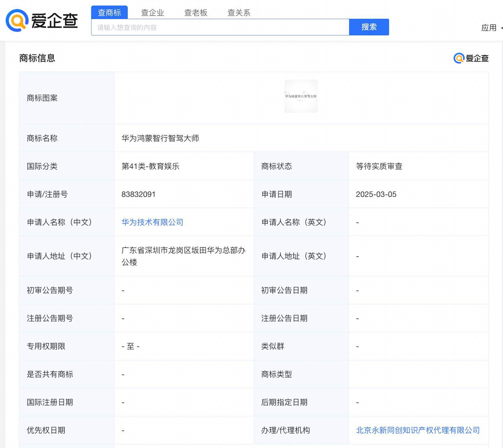Image resolution: width=503 pixels, height=448 pixels.
Task: Click the trademark name 华为鸿蒙智行智驾大师
Action: 160,138
